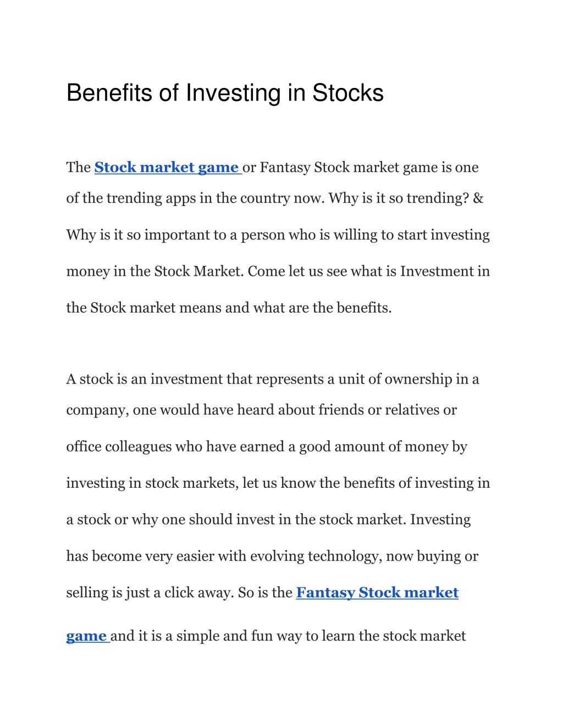Viewport: 563px width, 728px height.
Task: Click the line "the Stock market means and what"
Action: click(229, 308)
